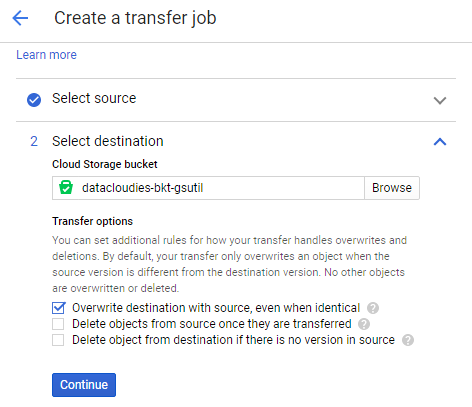
Task: Click the Select destination step title
Action: tap(108, 141)
